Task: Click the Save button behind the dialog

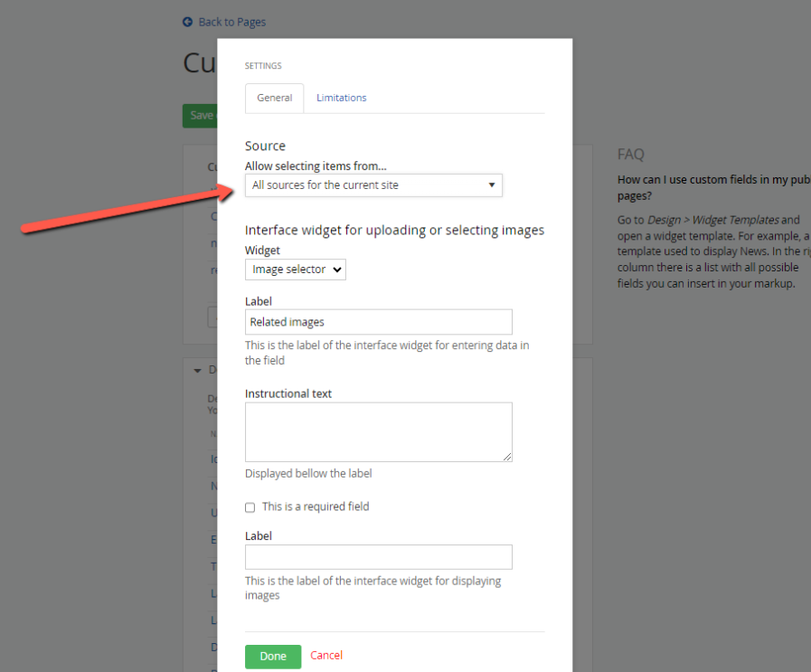Action: [x=200, y=116]
